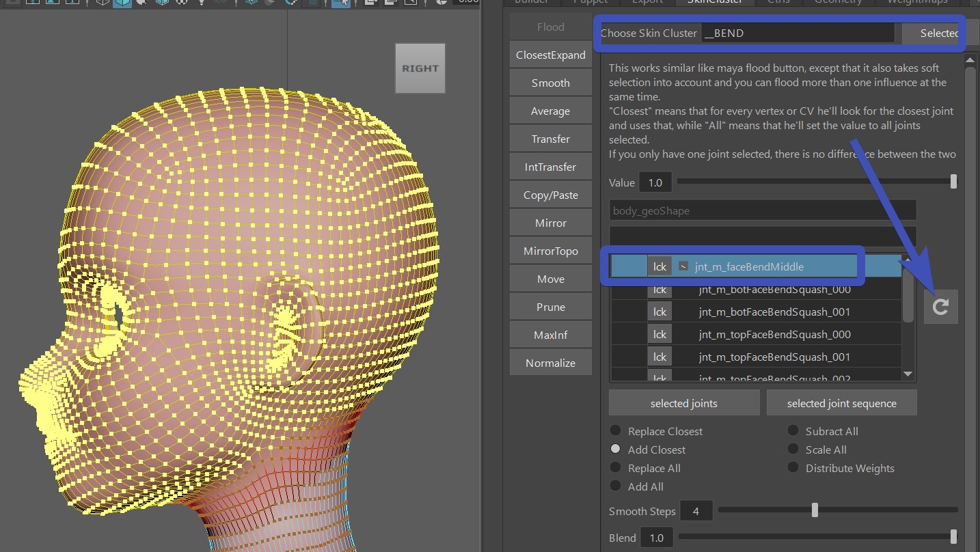Click the selected joint sequence button
Screen dimensions: 980x552
[841, 403]
